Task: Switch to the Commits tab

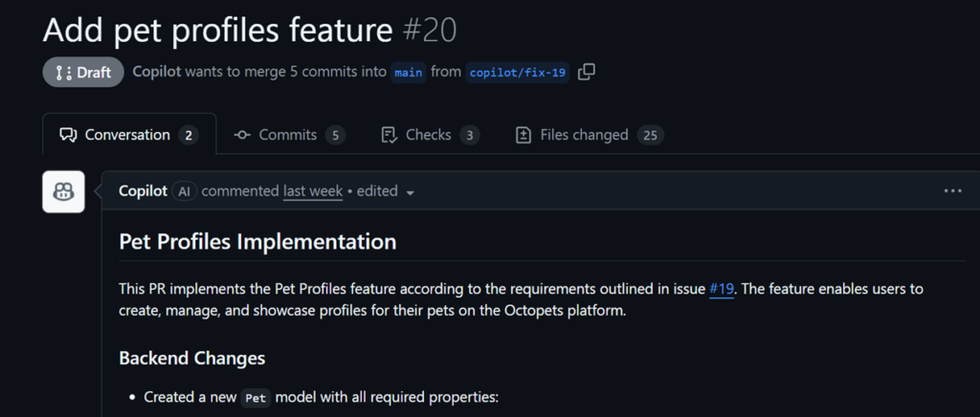Action: 288,135
